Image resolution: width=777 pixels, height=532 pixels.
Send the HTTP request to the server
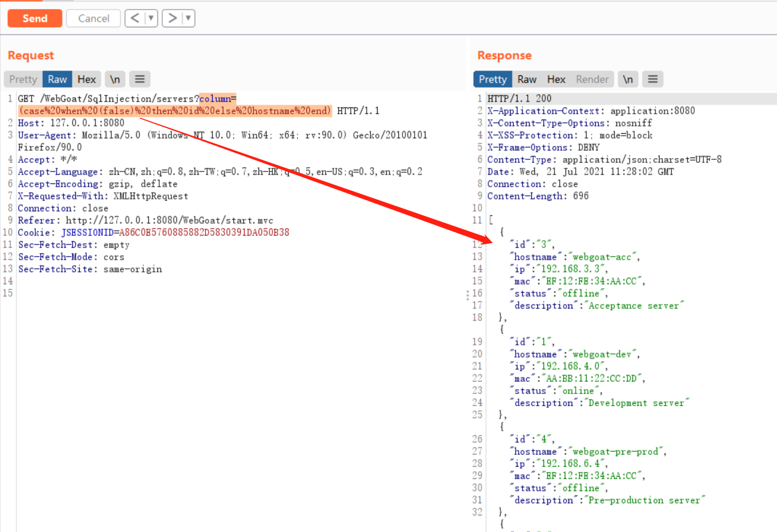coord(35,18)
